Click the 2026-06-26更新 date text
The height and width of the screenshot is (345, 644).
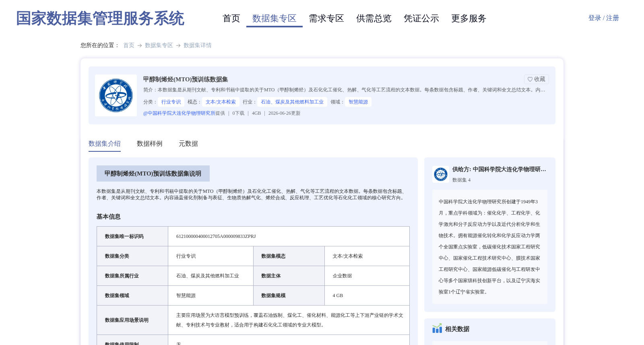tap(285, 113)
